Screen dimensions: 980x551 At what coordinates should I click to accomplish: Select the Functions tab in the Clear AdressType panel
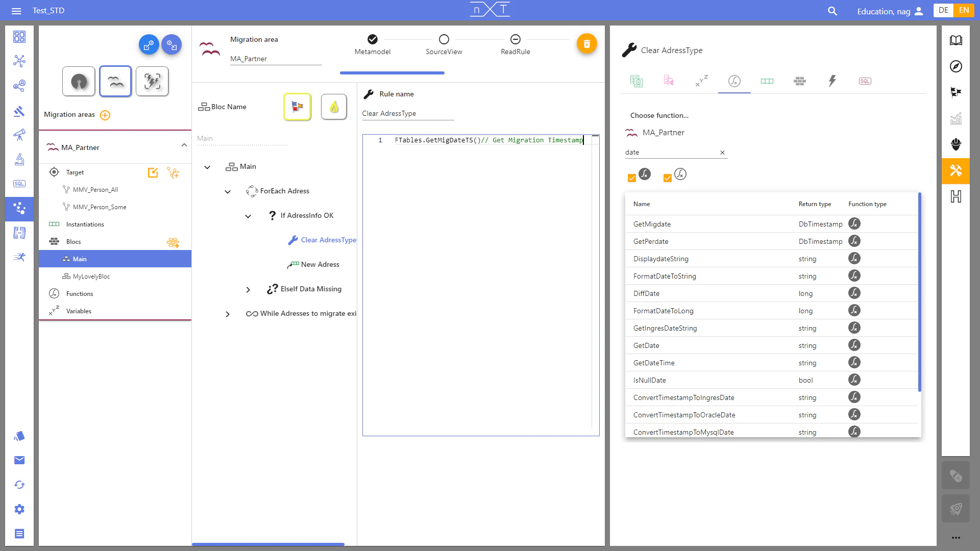[734, 81]
